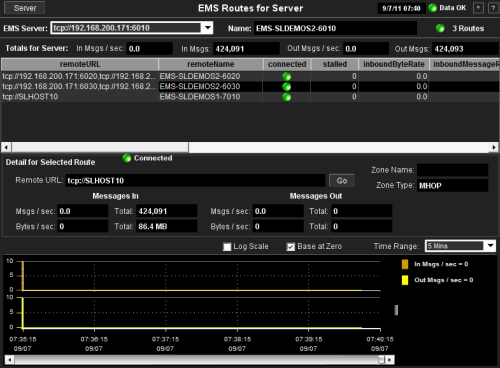Click the In Msgs total 424,091 at top
500x368 pixels.
point(246,49)
